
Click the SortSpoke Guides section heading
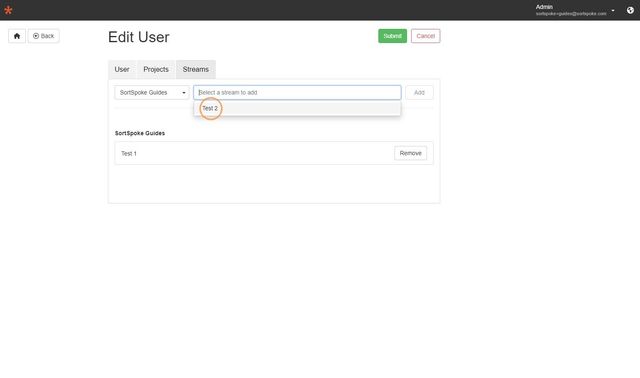coord(140,133)
